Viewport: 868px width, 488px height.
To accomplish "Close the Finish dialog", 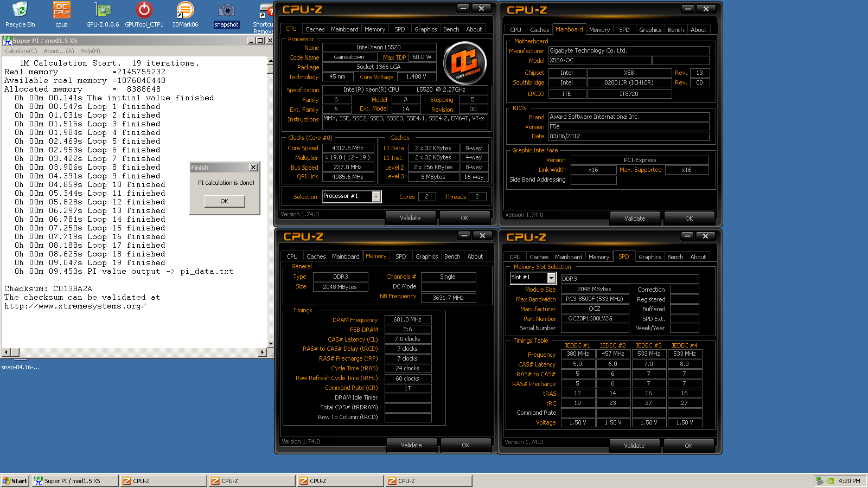I will [x=253, y=168].
